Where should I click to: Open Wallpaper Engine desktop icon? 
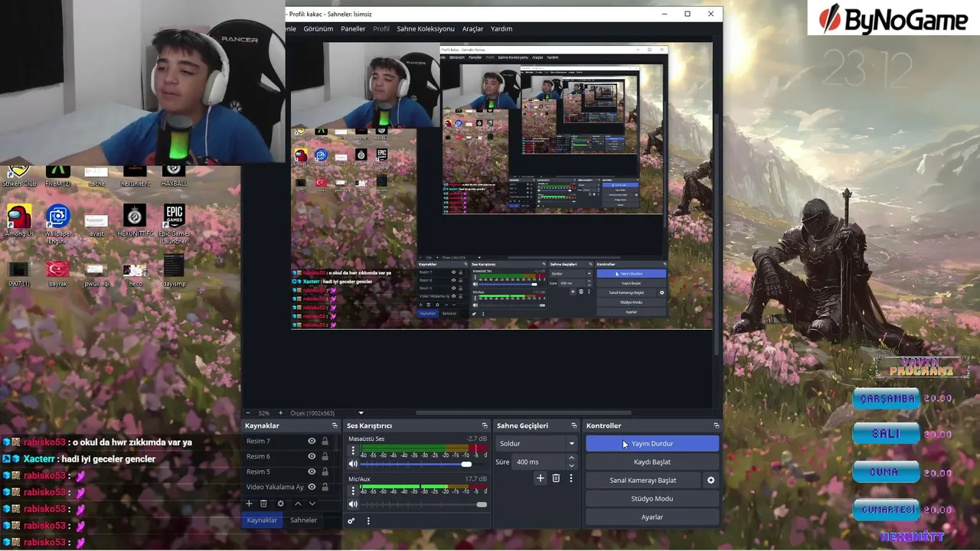coord(58,224)
